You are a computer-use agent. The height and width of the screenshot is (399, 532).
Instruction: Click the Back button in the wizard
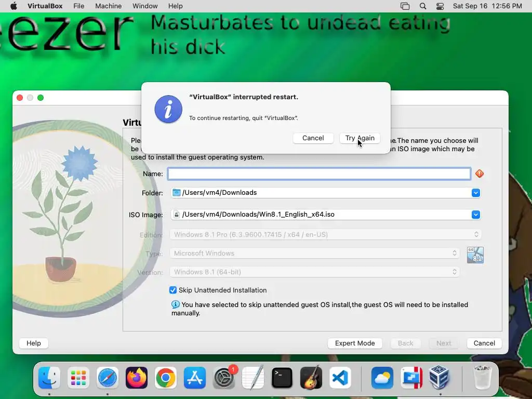(x=405, y=343)
